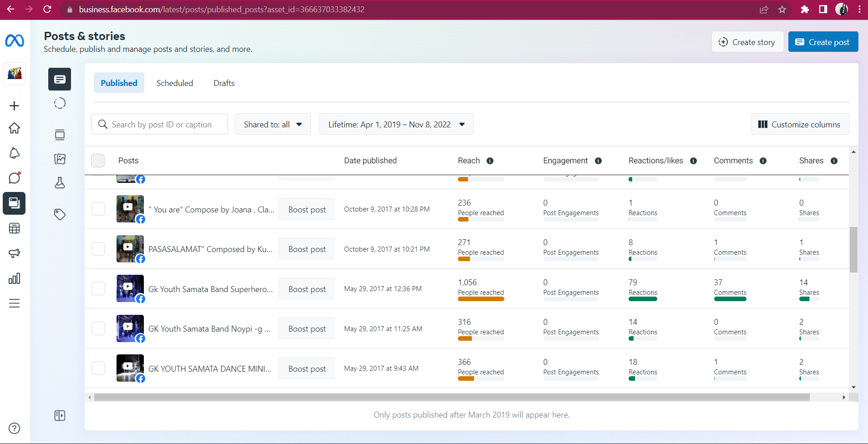Switch to the Scheduled tab
The image size is (868, 444).
(175, 83)
